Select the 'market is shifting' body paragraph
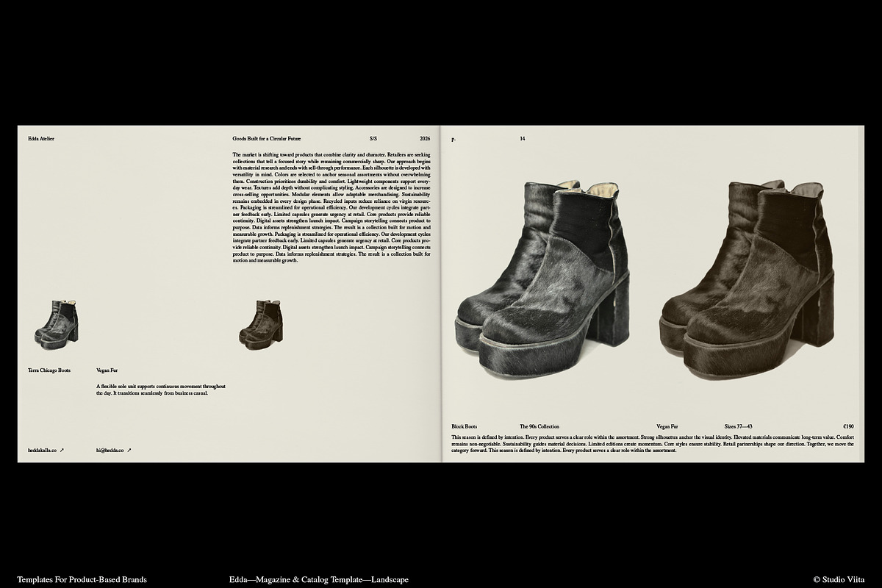The width and height of the screenshot is (882, 588). (331, 207)
